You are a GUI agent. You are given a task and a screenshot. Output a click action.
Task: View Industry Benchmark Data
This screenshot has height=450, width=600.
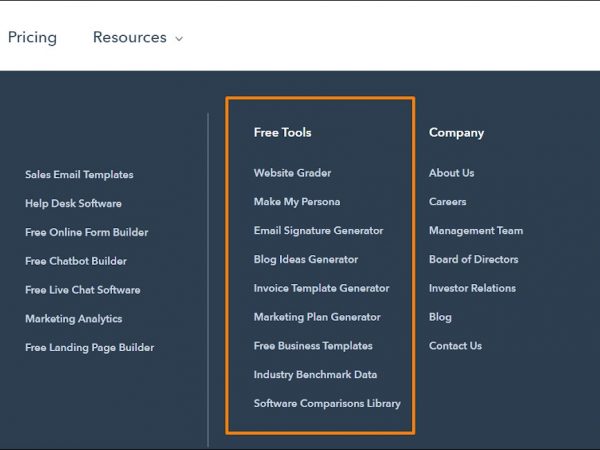(x=315, y=375)
